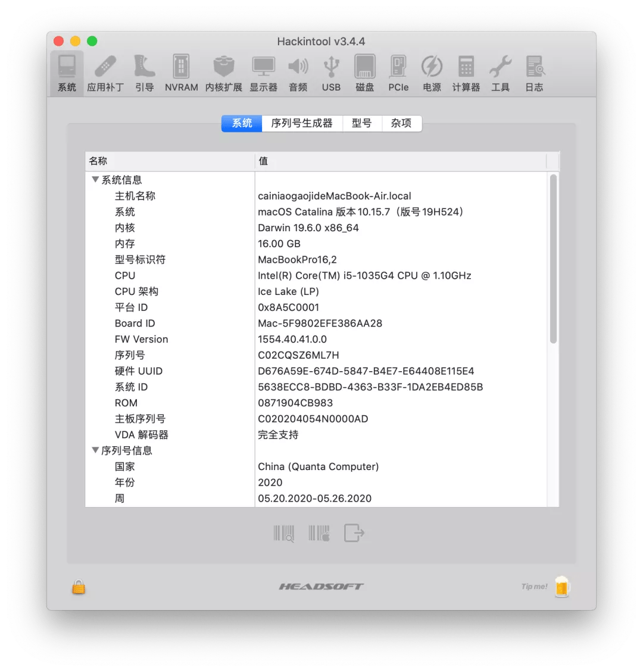Select the 年份 row label
This screenshot has height=672, width=643.
124,482
